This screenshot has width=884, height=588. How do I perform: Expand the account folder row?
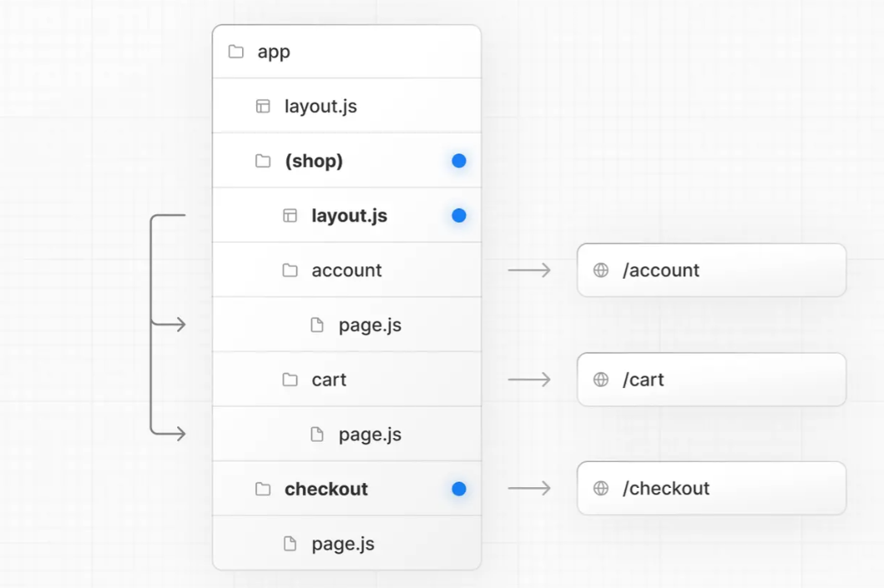click(x=346, y=269)
